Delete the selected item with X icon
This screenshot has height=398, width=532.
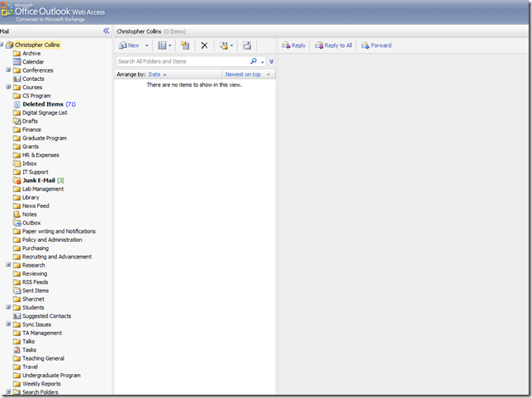click(204, 45)
